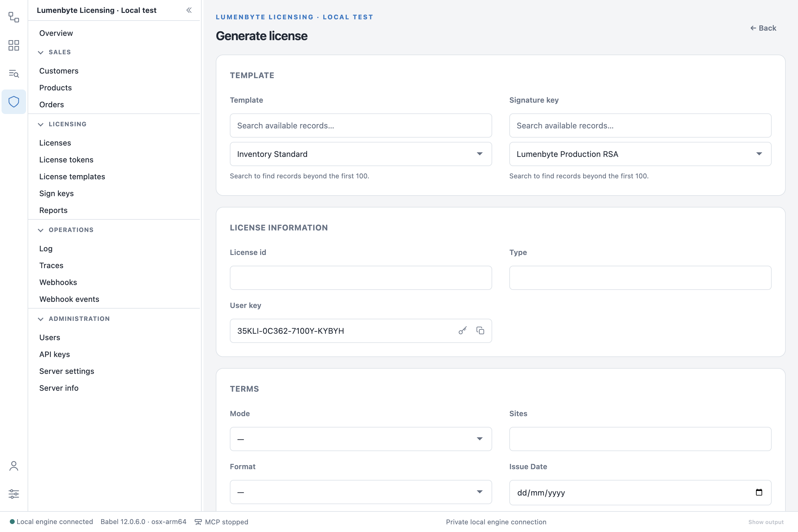Open the Format dropdown
The height and width of the screenshot is (532, 798).
click(x=361, y=492)
